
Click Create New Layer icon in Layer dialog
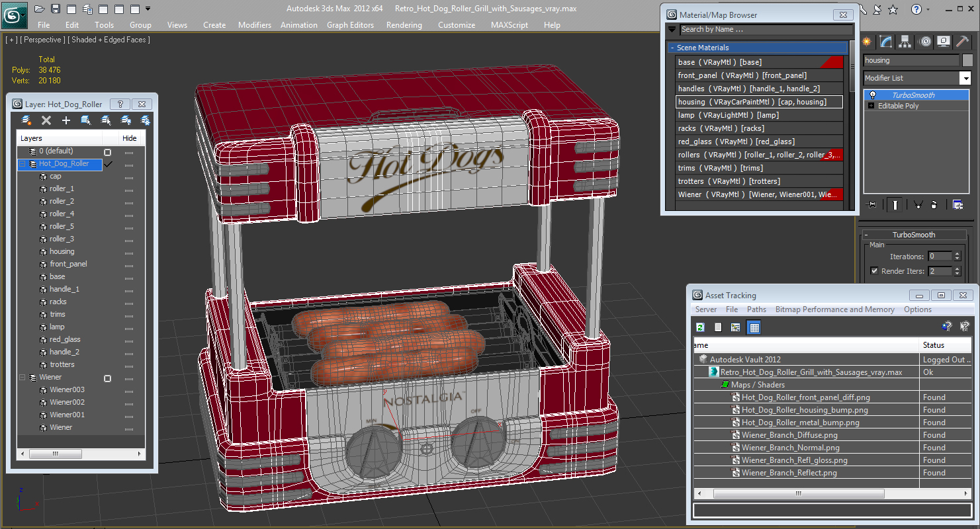point(26,120)
